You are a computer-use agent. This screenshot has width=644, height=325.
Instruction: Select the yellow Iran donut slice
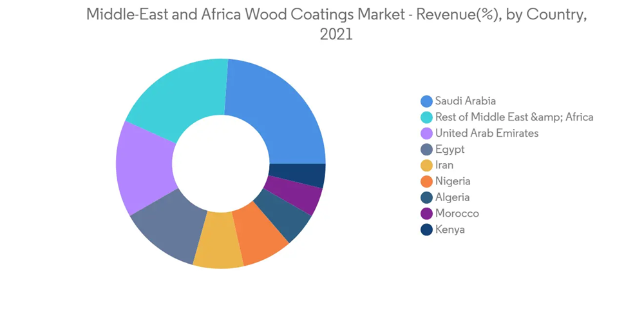tap(218, 248)
